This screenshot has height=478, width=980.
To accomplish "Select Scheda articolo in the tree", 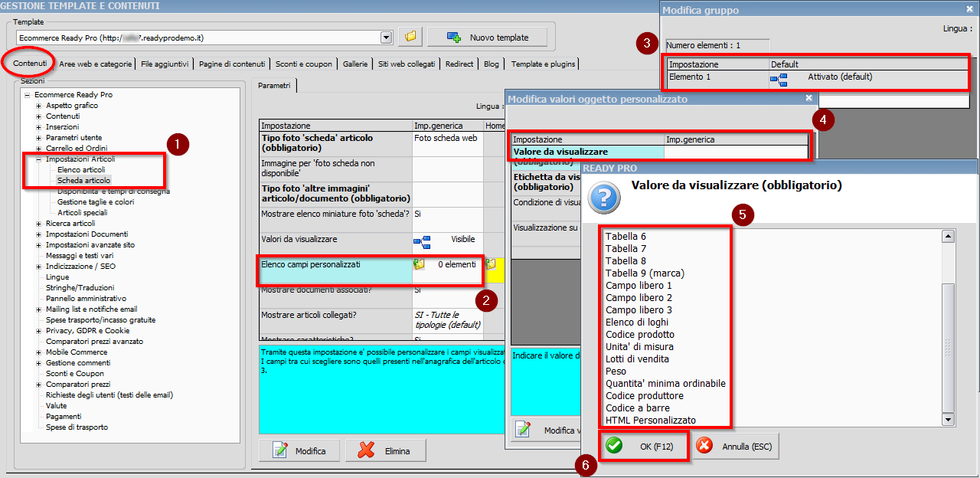I will tap(83, 181).
